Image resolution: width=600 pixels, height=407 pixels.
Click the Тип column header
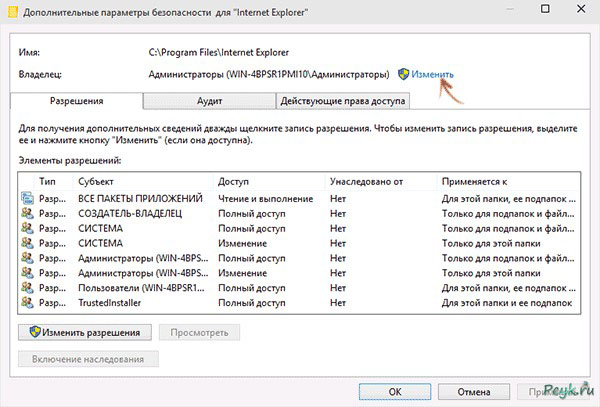point(47,181)
